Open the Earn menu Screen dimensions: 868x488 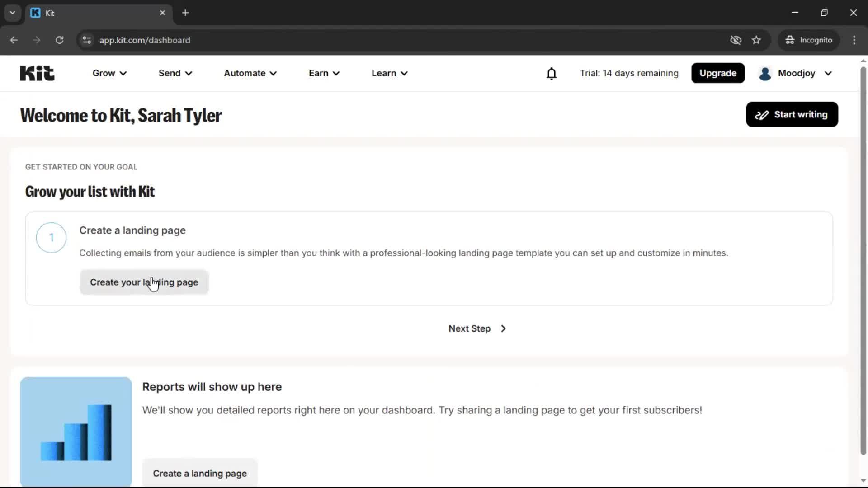324,73
